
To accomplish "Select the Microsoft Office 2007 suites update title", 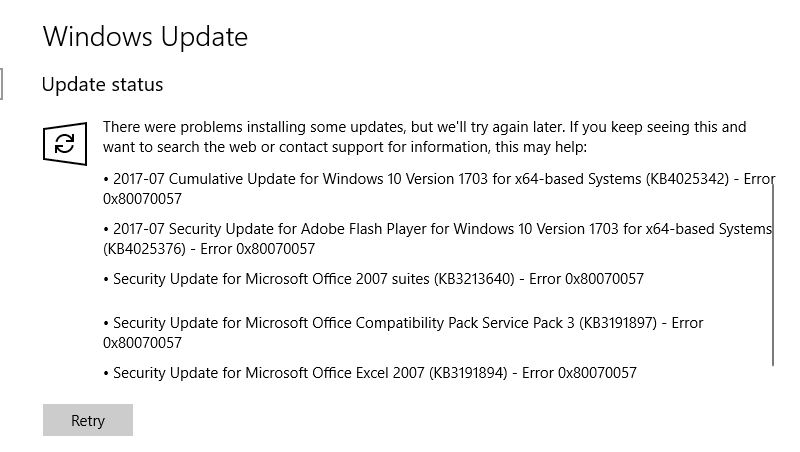I will point(270,279).
